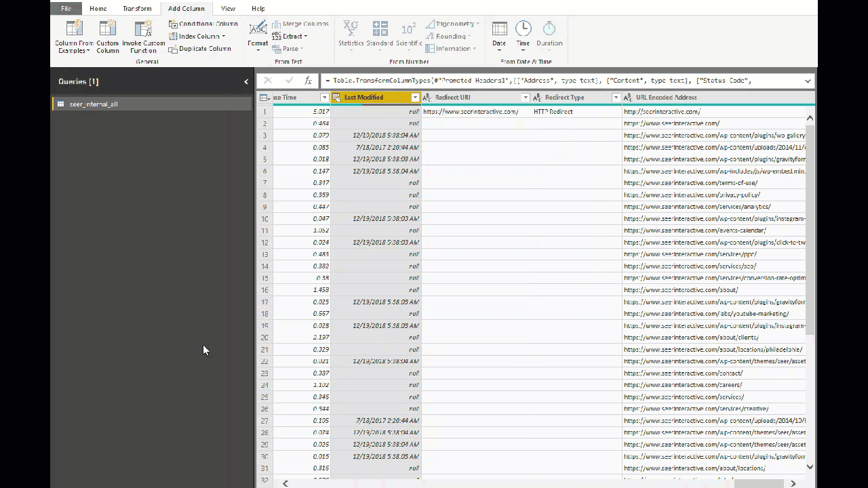Screen dimensions: 868x488
Task: Expand the formula bar
Action: (x=808, y=81)
